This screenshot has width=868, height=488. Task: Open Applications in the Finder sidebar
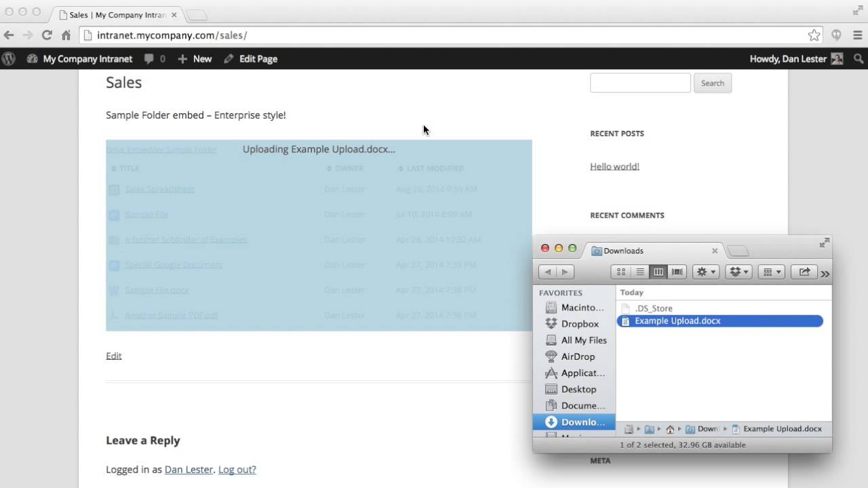pyautogui.click(x=575, y=373)
